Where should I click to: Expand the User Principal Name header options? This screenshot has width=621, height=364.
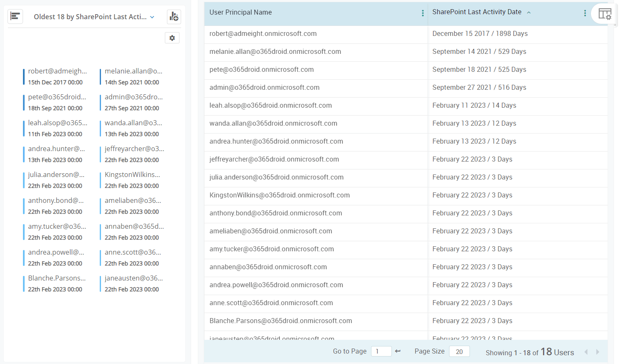(423, 13)
